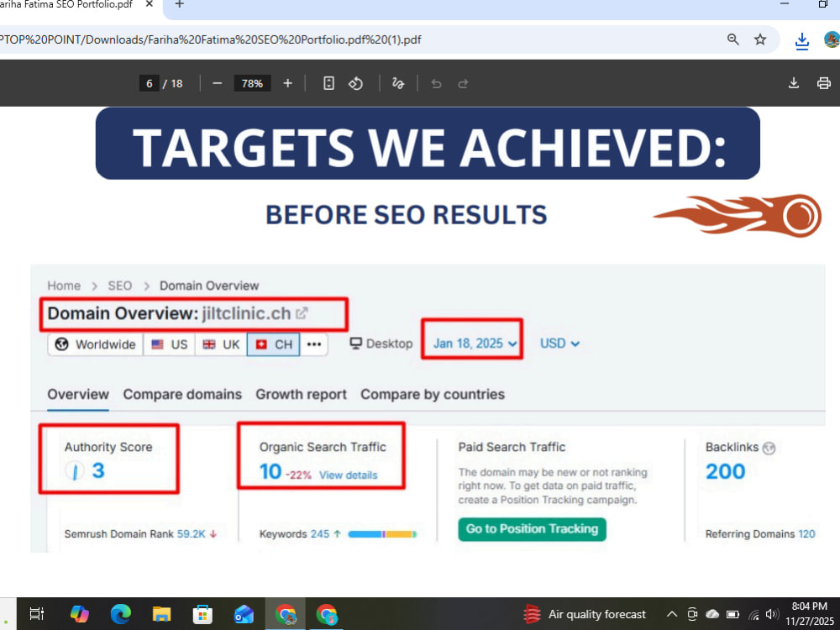Launch Microsoft Edge from taskbar

pos(120,614)
